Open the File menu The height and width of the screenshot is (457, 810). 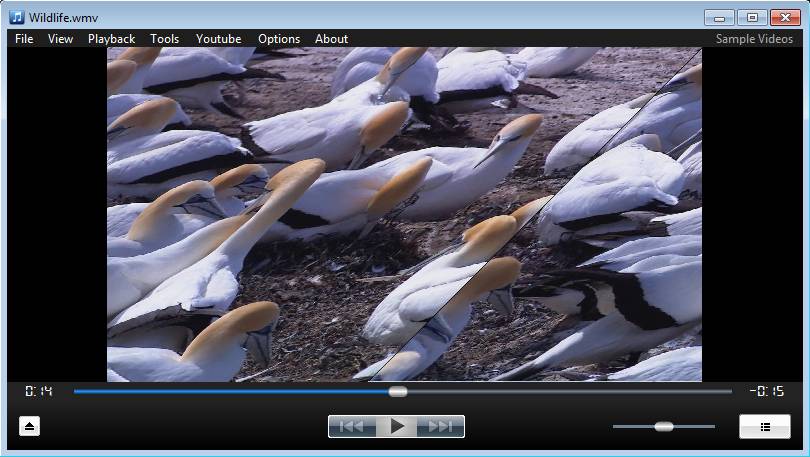tap(24, 39)
